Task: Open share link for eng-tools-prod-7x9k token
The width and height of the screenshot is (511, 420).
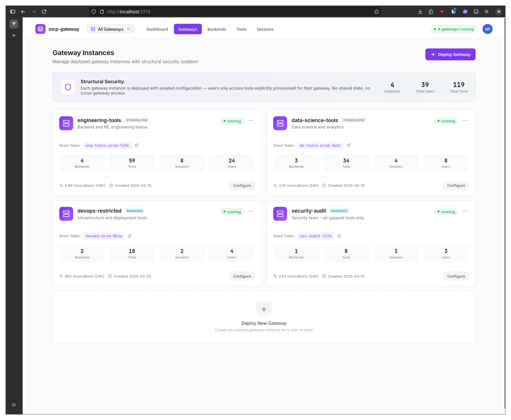Action: pyautogui.click(x=136, y=145)
